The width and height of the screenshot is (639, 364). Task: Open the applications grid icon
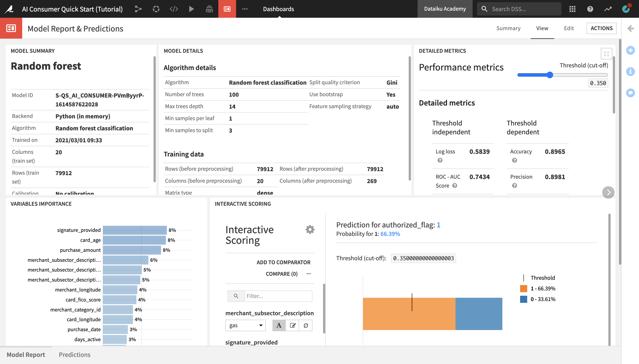click(572, 9)
